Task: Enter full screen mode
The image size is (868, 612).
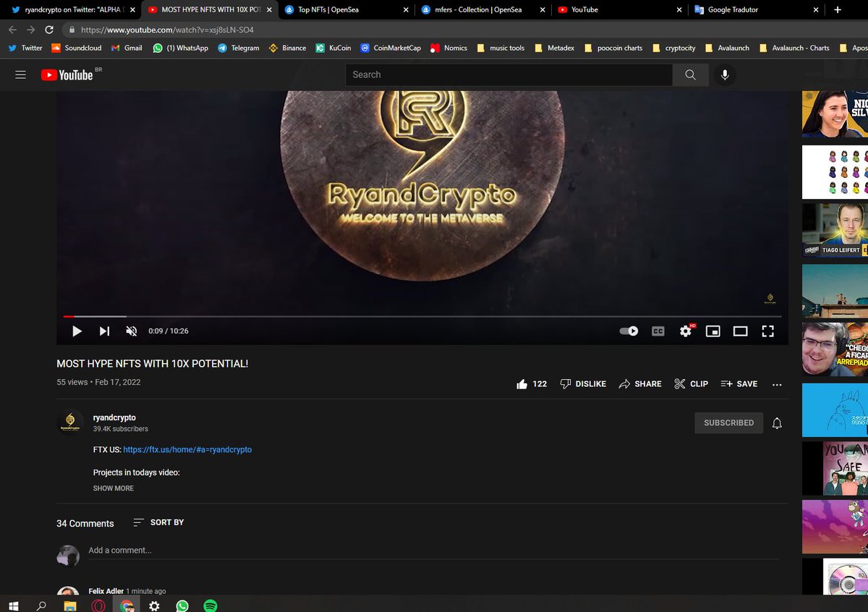Action: click(x=767, y=331)
